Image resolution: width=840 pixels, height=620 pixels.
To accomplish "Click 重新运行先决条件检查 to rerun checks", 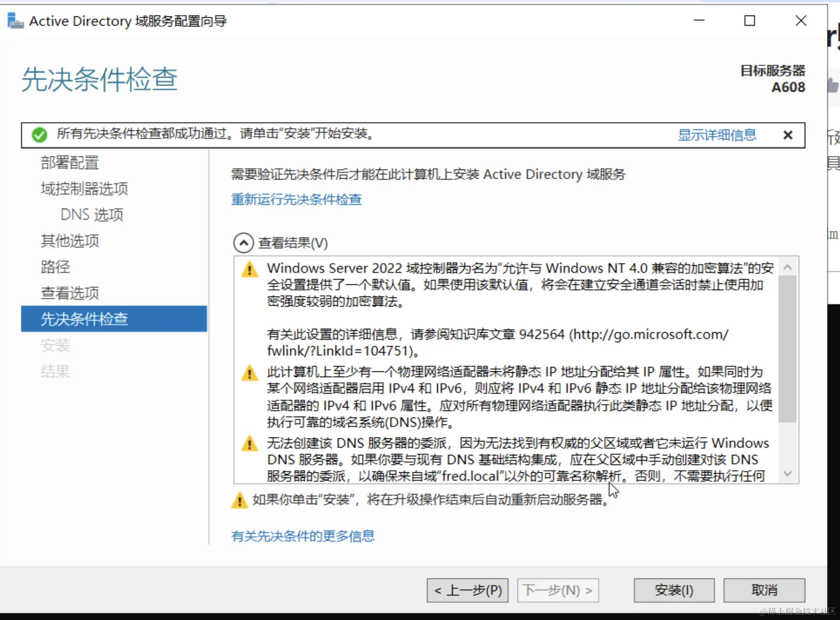I will point(296,199).
